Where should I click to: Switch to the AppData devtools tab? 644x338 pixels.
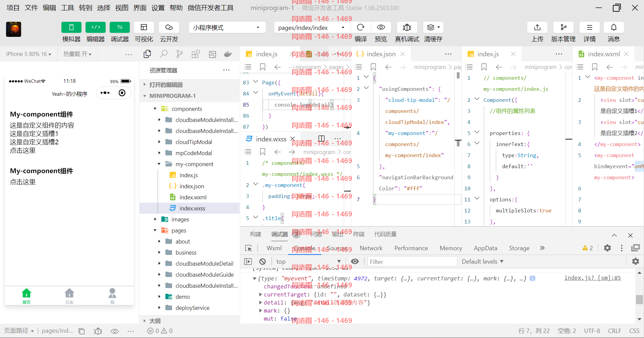pos(485,248)
